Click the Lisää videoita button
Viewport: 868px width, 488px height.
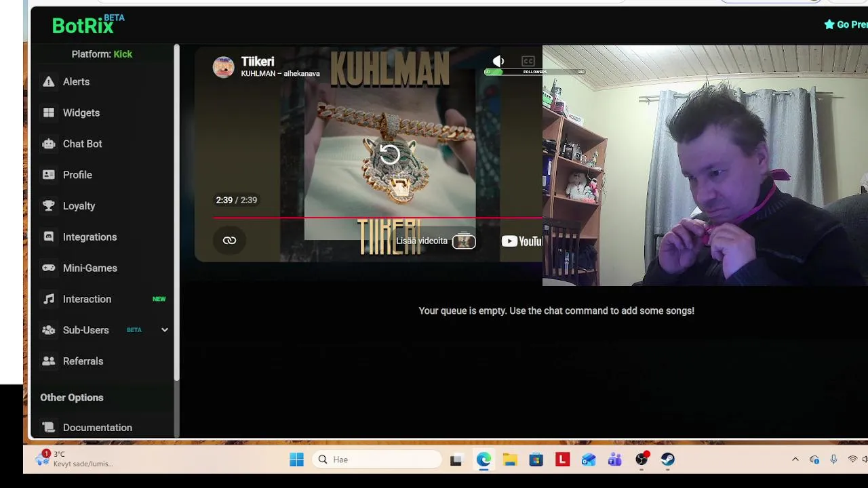pos(435,241)
